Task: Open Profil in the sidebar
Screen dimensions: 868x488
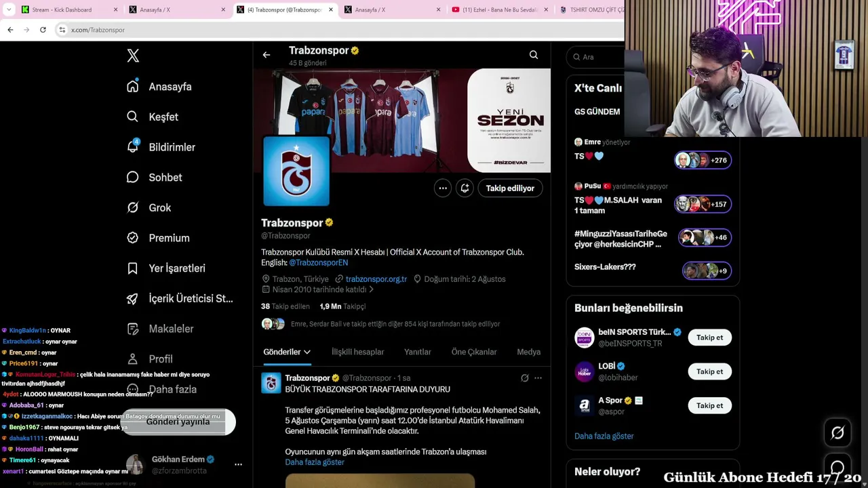Action: tap(150, 359)
